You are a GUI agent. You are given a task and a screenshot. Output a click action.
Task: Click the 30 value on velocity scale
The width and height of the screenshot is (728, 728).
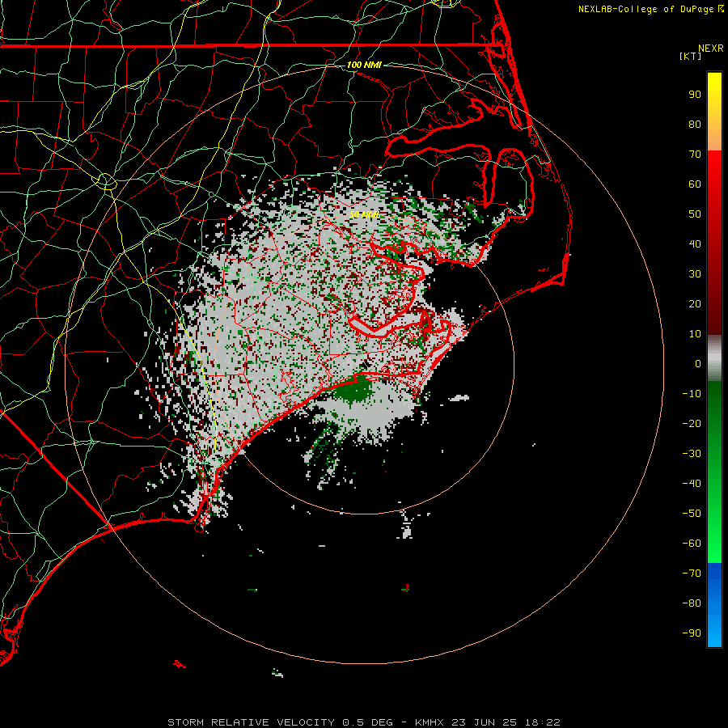click(x=695, y=274)
